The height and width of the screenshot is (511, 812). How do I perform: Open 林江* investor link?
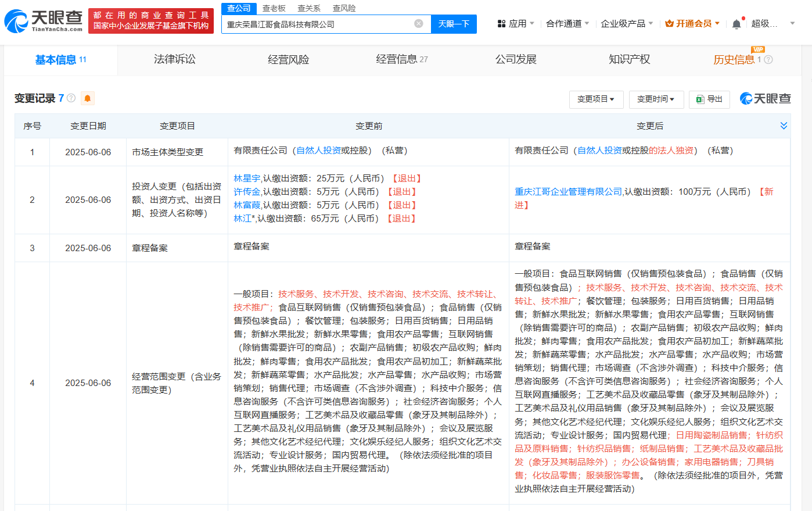coord(244,219)
